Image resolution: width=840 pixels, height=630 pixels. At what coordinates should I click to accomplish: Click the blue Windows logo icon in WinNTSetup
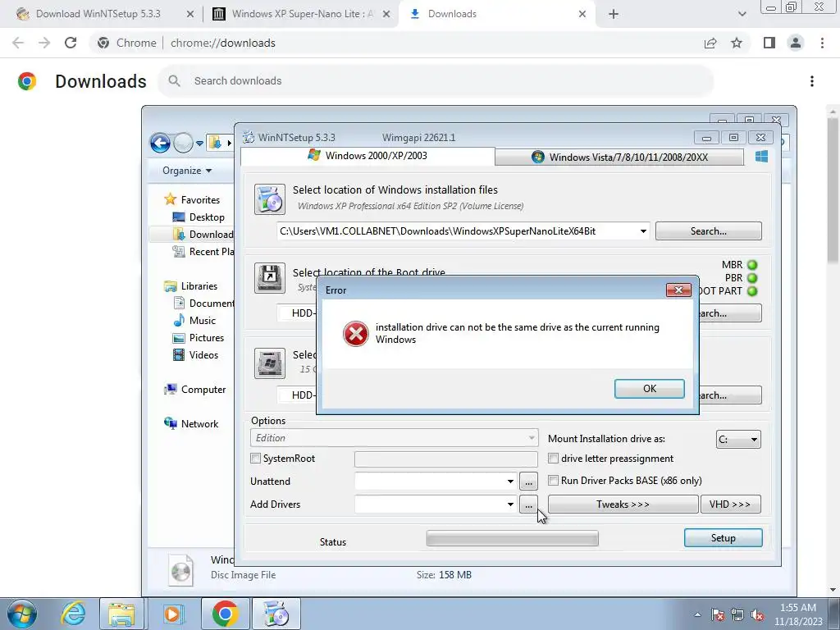point(761,156)
